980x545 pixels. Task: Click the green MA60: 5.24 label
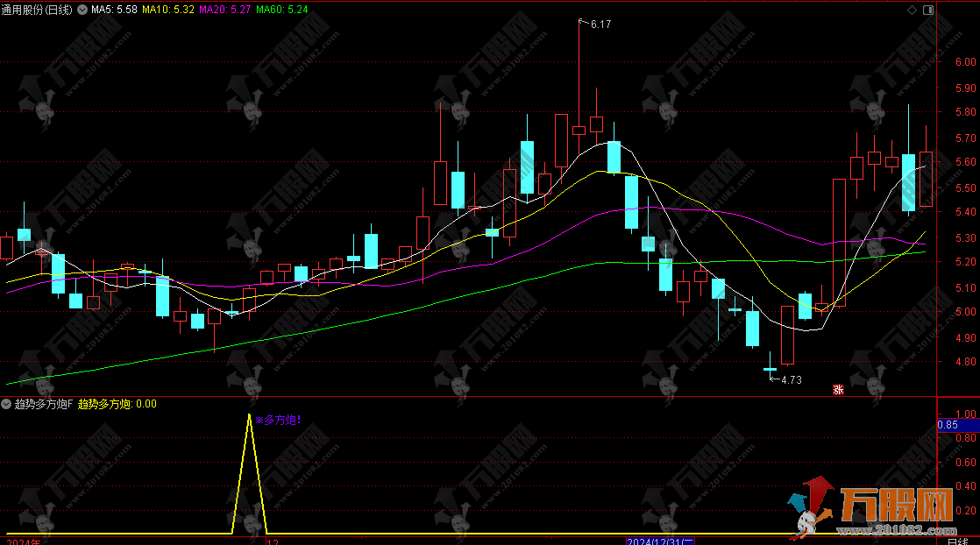point(282,10)
